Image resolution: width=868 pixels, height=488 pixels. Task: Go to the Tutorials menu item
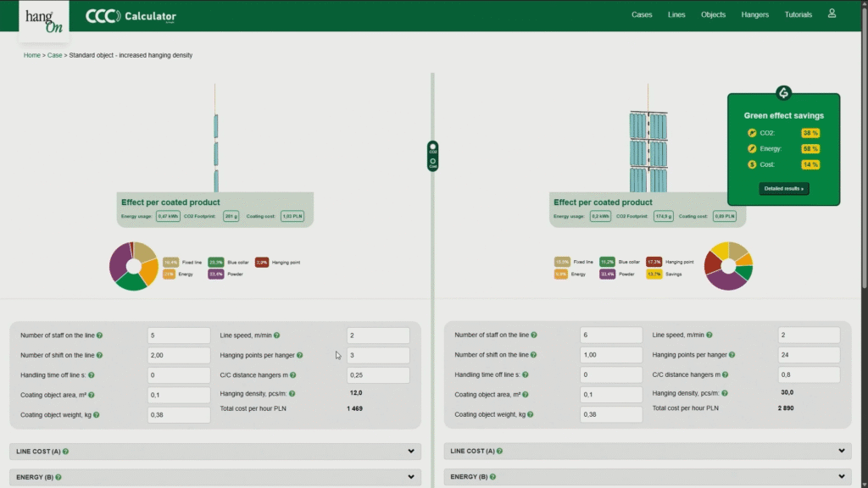(x=798, y=14)
